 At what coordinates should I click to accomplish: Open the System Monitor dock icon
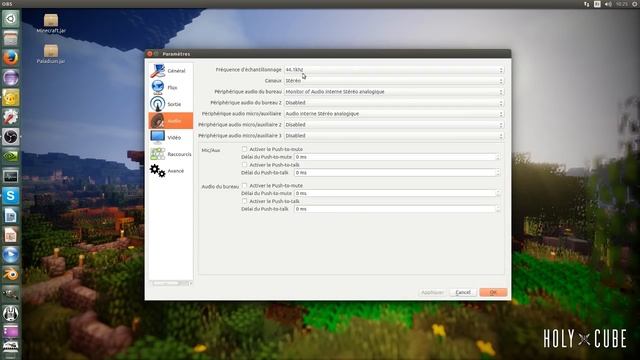point(11,176)
